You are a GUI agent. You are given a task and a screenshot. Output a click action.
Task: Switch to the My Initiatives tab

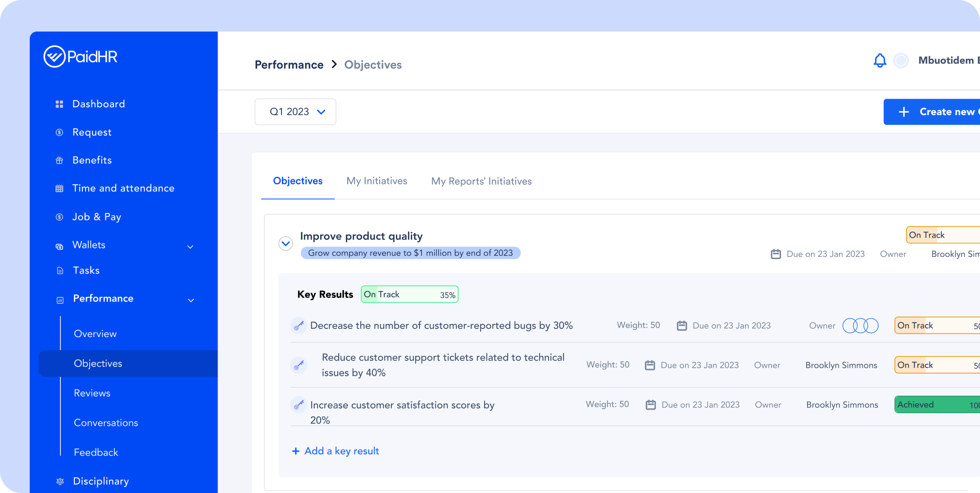click(x=377, y=181)
